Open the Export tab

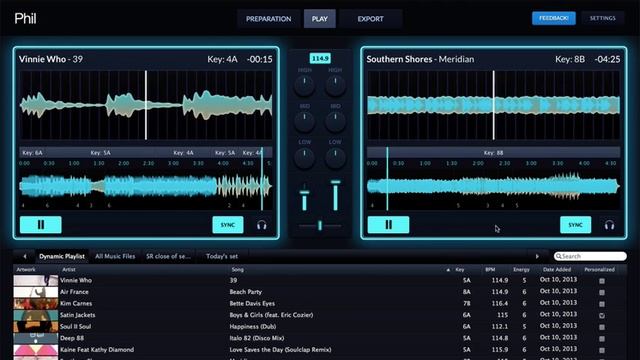point(371,19)
